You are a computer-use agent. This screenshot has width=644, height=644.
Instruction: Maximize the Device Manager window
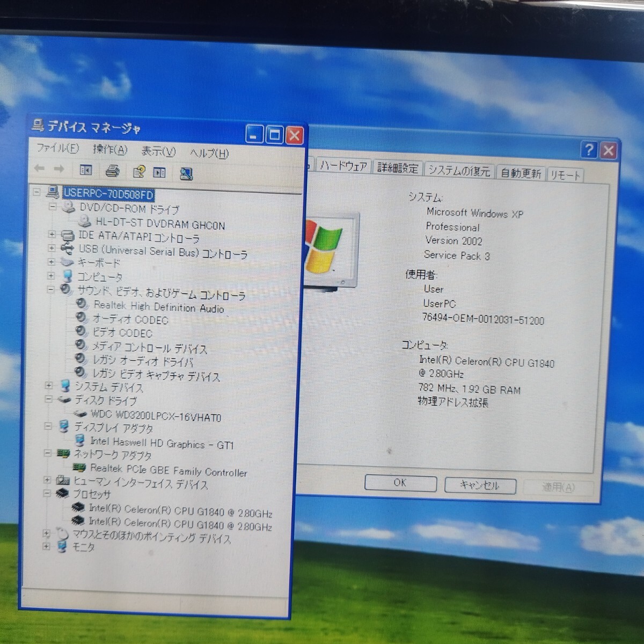(274, 134)
